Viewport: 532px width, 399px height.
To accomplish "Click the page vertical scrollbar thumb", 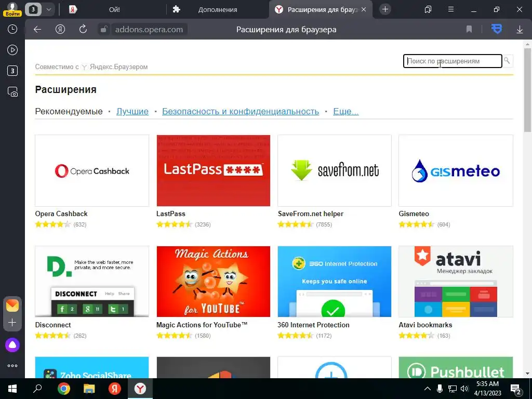I will click(527, 90).
